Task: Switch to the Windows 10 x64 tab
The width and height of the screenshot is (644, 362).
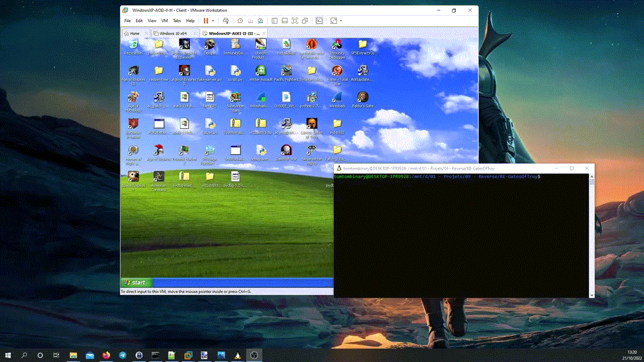Action: pyautogui.click(x=173, y=33)
